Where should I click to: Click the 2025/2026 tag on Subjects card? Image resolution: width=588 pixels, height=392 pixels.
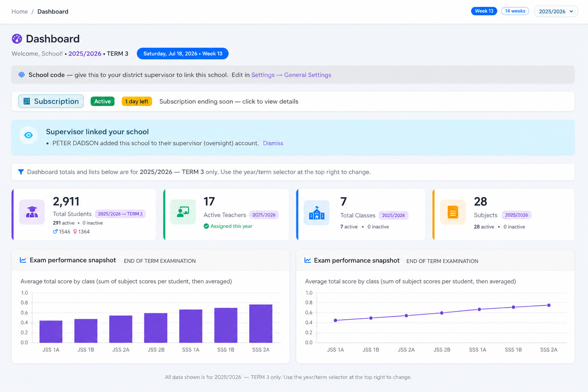pyautogui.click(x=516, y=215)
